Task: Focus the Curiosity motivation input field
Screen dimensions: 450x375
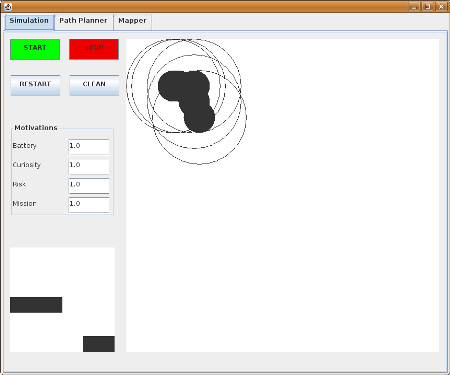Action: click(x=89, y=166)
